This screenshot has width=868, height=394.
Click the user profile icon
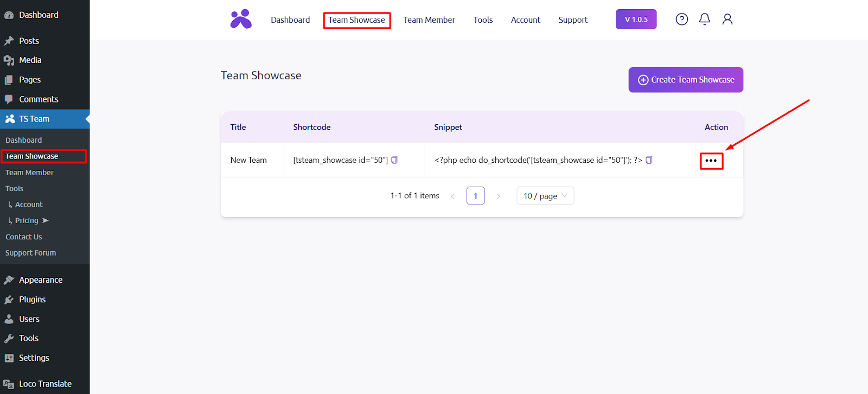(727, 20)
